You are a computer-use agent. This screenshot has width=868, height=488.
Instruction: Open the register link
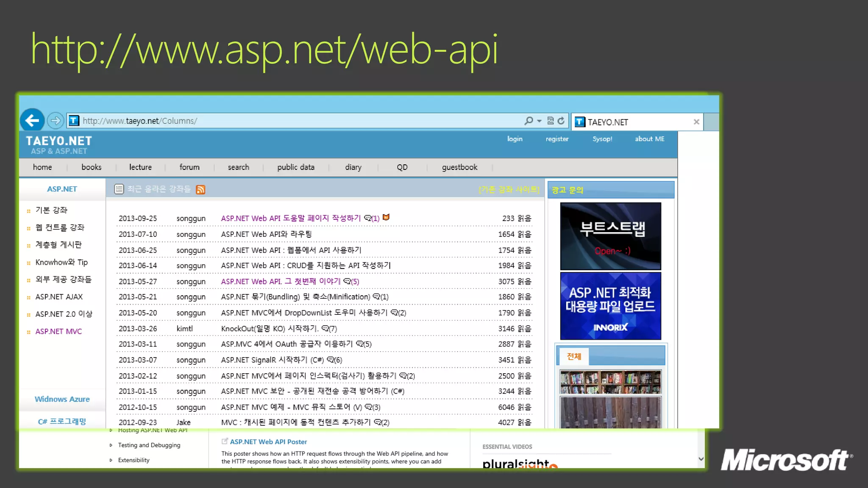click(x=557, y=139)
